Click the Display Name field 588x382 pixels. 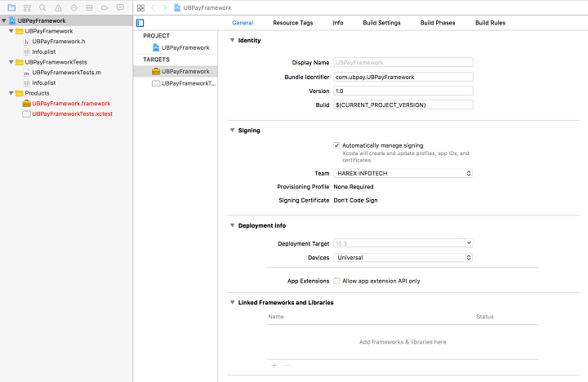tap(403, 63)
